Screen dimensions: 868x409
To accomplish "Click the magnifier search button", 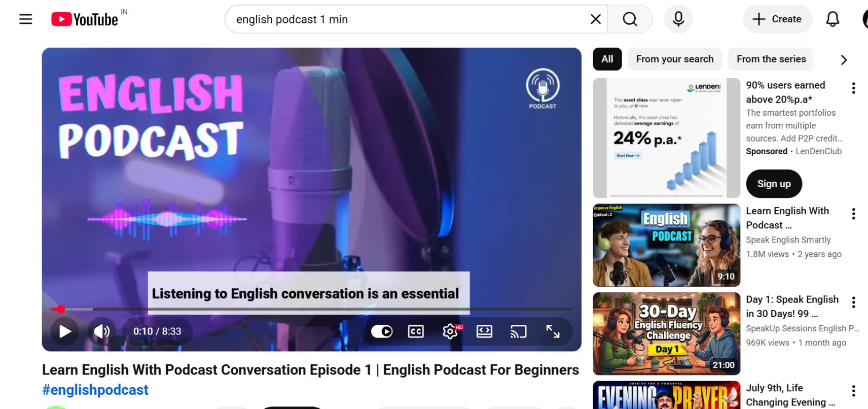I will (630, 19).
